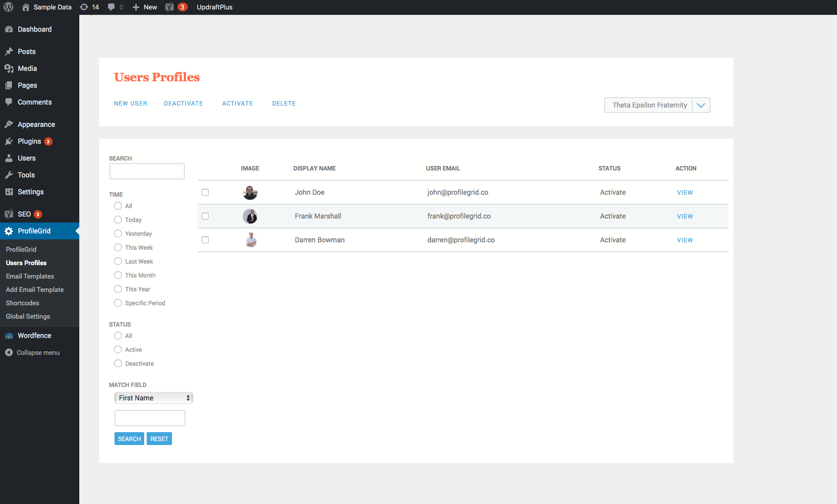Viewport: 837px width, 504px height.
Task: Select the 'Deactivate' status radio button
Action: (118, 363)
